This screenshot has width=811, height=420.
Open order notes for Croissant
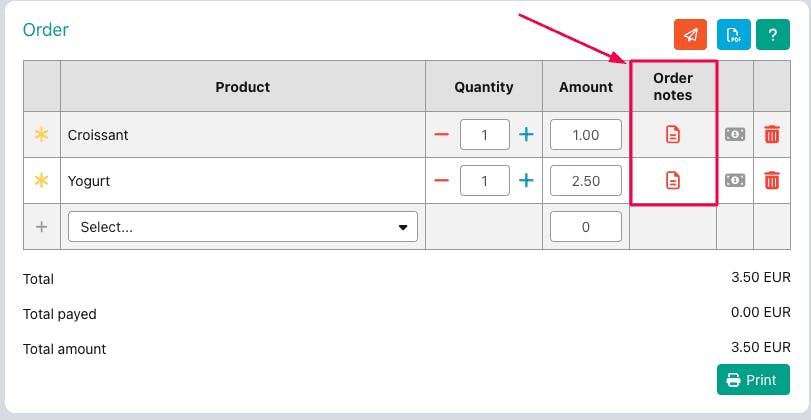673,134
